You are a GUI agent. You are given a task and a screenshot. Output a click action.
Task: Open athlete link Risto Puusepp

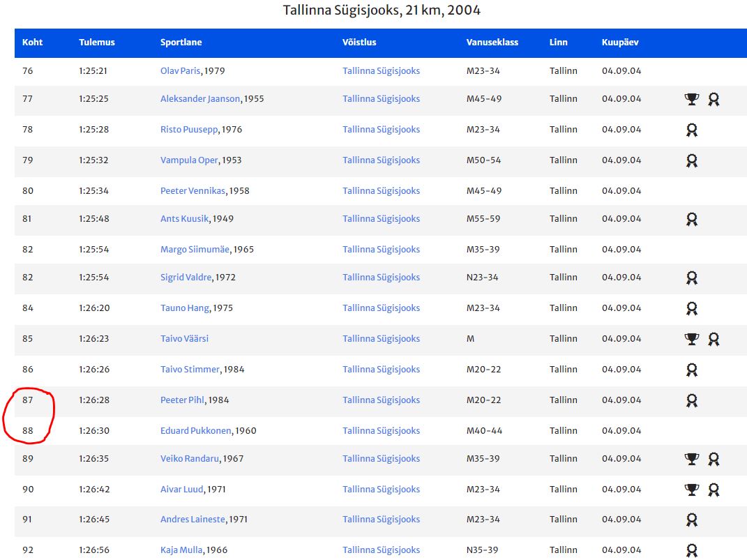click(x=189, y=129)
